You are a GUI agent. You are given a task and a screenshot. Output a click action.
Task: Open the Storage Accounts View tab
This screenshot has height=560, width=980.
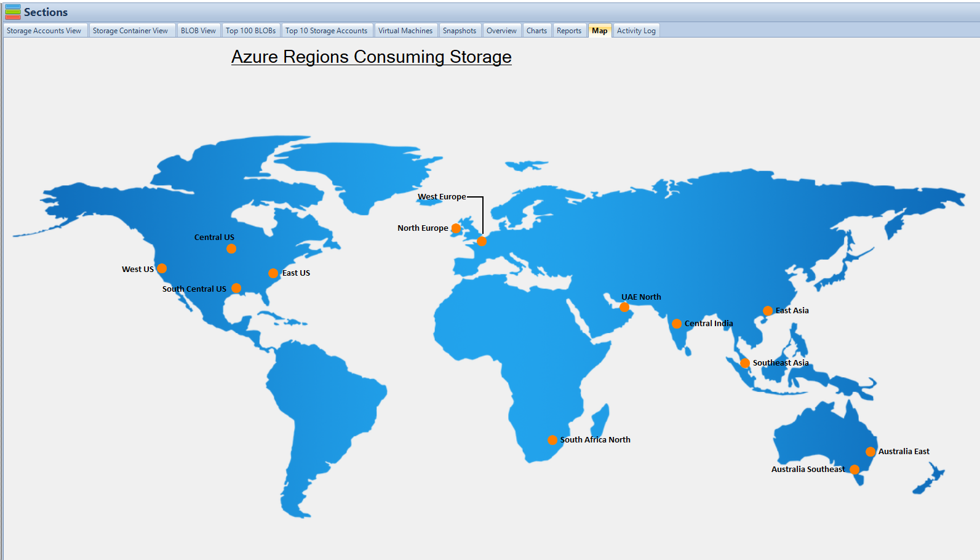coord(44,31)
